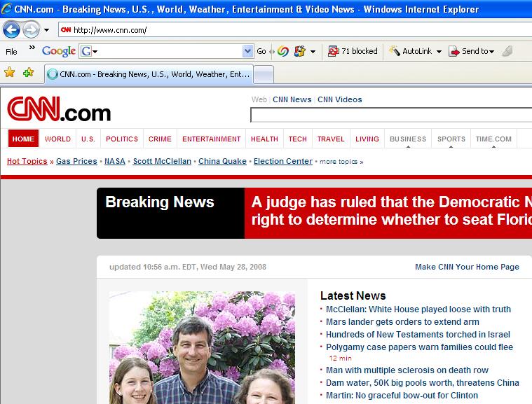Image resolution: width=532 pixels, height=404 pixels.
Task: Select the POLITICS navigation tab
Action: (x=122, y=139)
